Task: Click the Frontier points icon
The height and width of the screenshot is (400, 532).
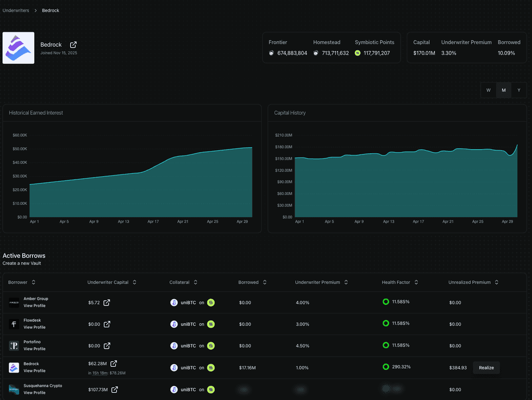Action: 271,53
